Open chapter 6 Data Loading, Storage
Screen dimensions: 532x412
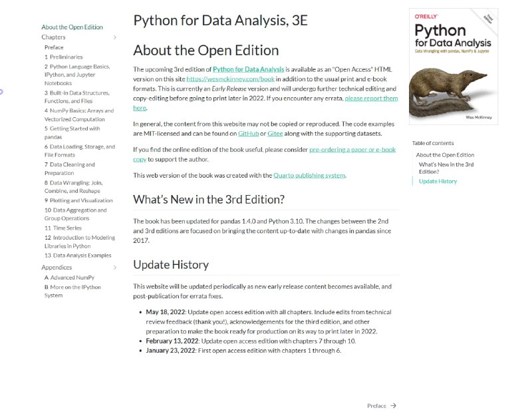click(80, 151)
